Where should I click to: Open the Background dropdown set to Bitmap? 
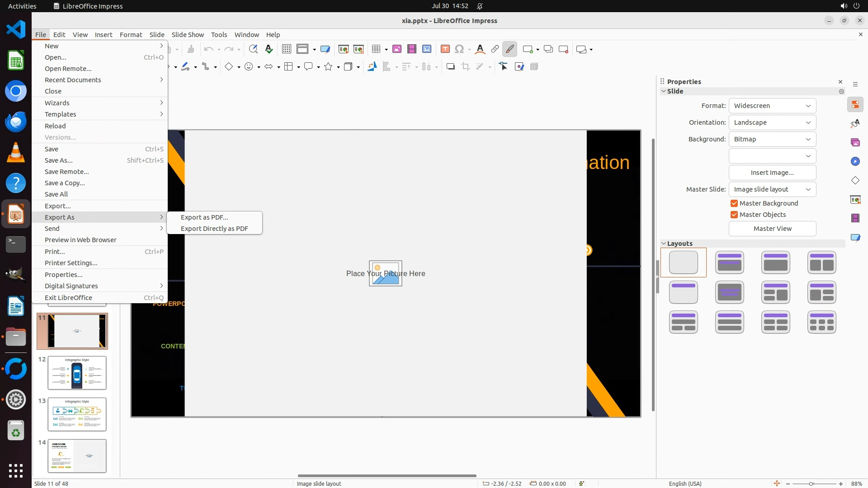tap(772, 139)
